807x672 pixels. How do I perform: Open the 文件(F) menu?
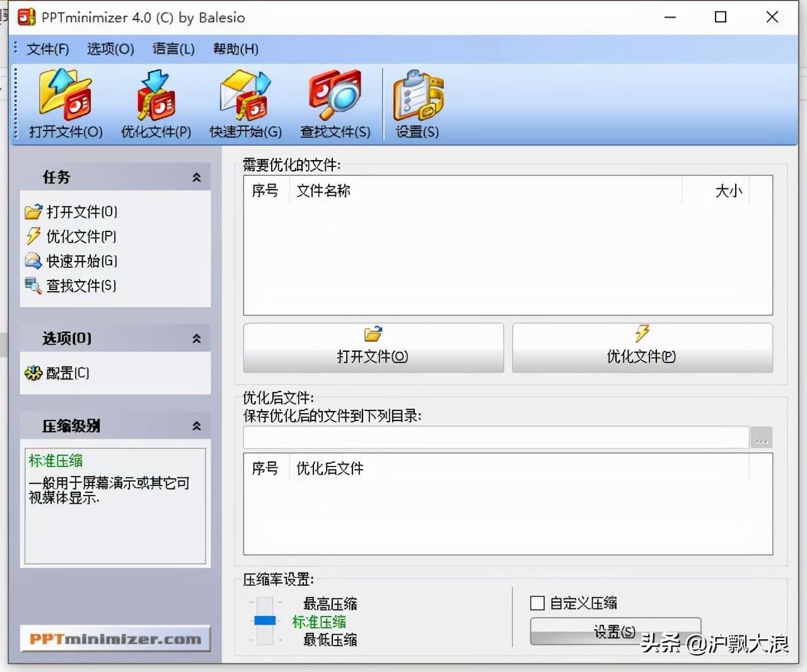[47, 49]
